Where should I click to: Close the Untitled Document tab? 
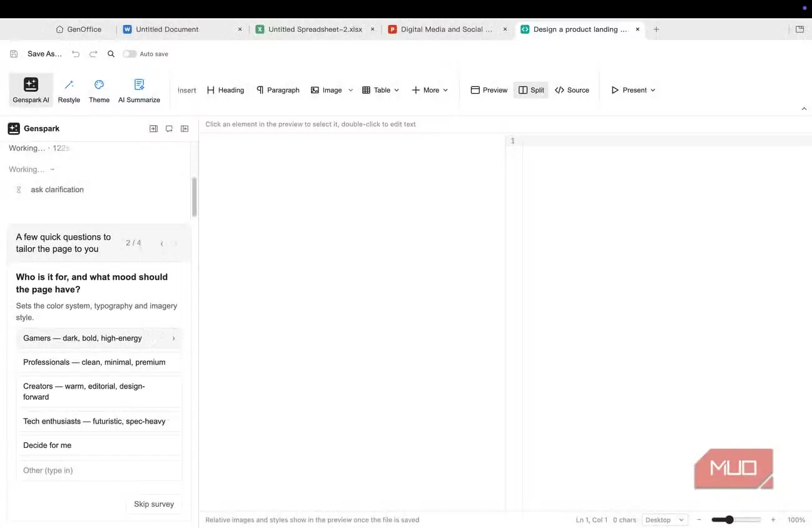point(240,29)
